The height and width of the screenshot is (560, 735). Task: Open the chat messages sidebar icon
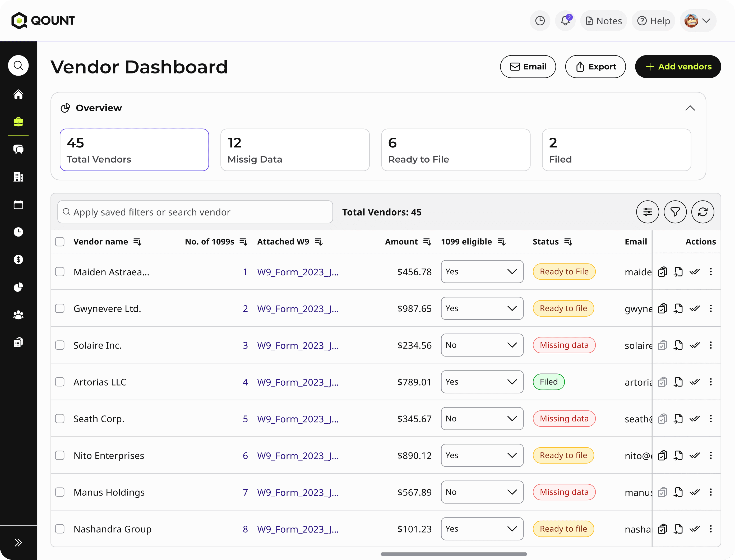(x=18, y=149)
